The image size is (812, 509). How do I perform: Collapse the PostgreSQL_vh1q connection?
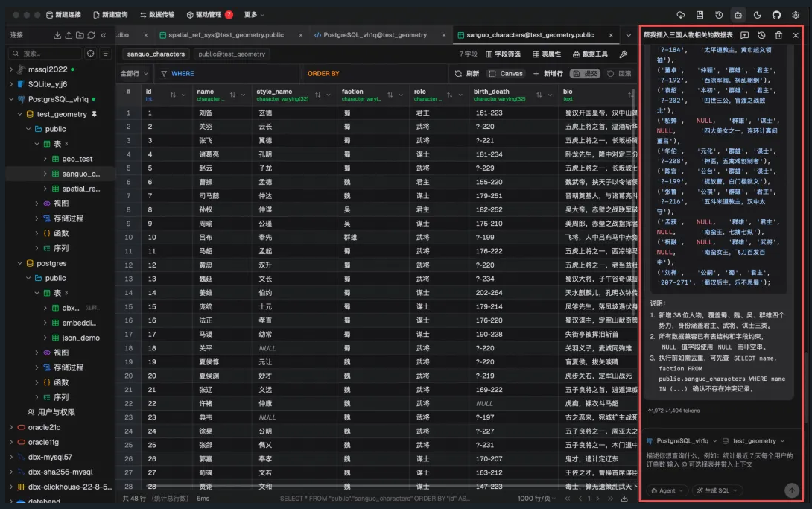[x=11, y=99]
